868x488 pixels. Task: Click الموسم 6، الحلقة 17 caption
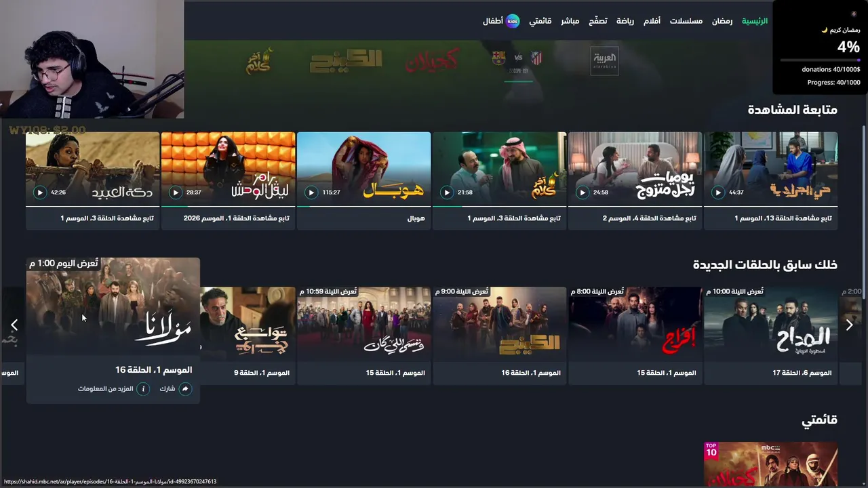click(802, 373)
